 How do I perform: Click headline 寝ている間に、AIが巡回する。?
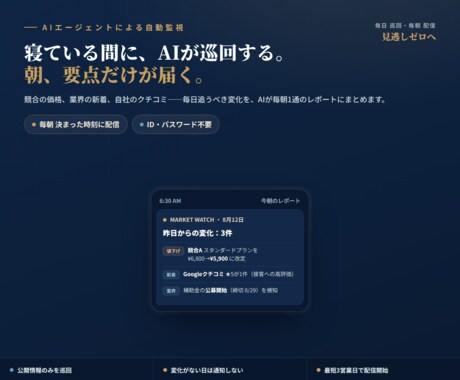(154, 53)
